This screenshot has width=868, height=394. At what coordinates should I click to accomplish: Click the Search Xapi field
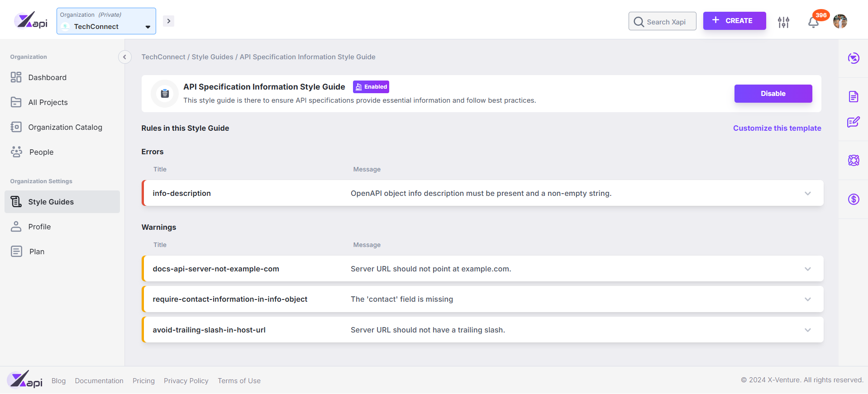click(663, 21)
